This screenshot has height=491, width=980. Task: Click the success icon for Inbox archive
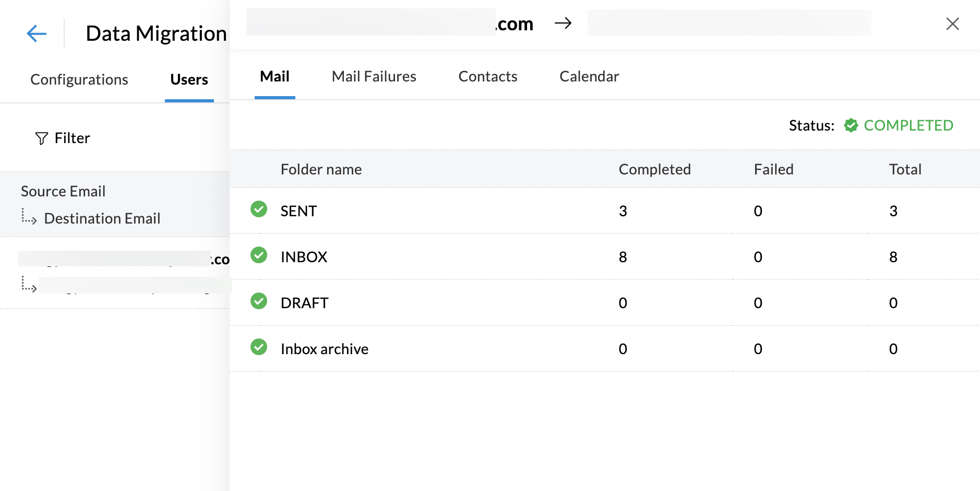258,347
